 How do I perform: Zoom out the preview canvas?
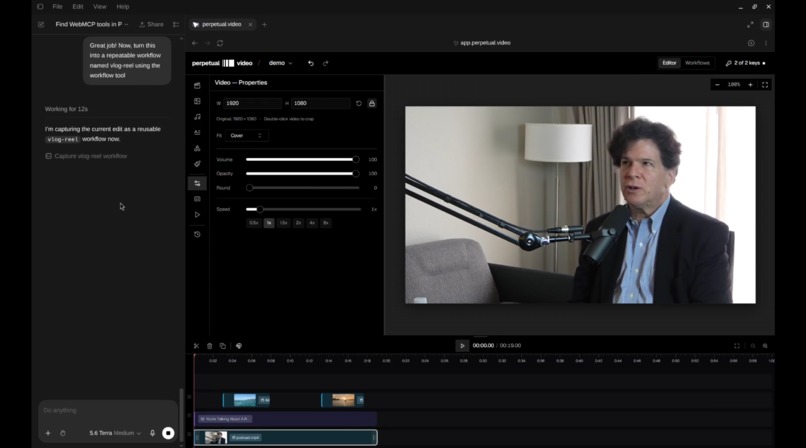click(x=718, y=85)
